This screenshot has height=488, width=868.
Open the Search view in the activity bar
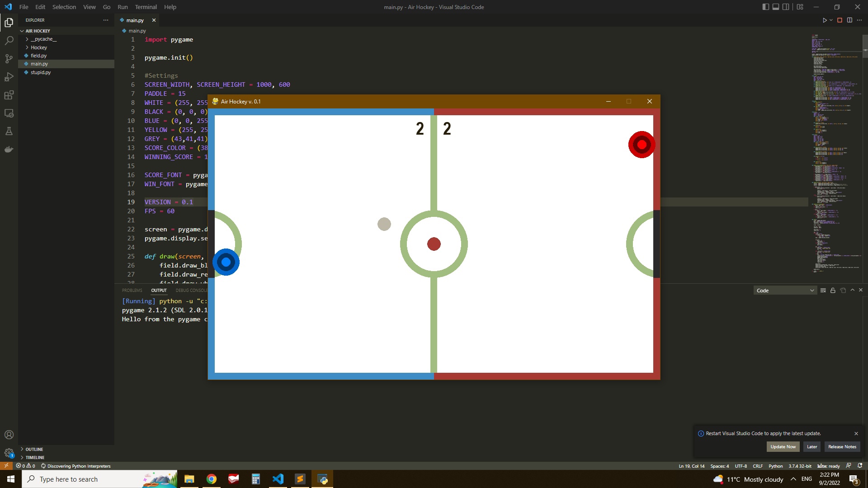[9, 40]
